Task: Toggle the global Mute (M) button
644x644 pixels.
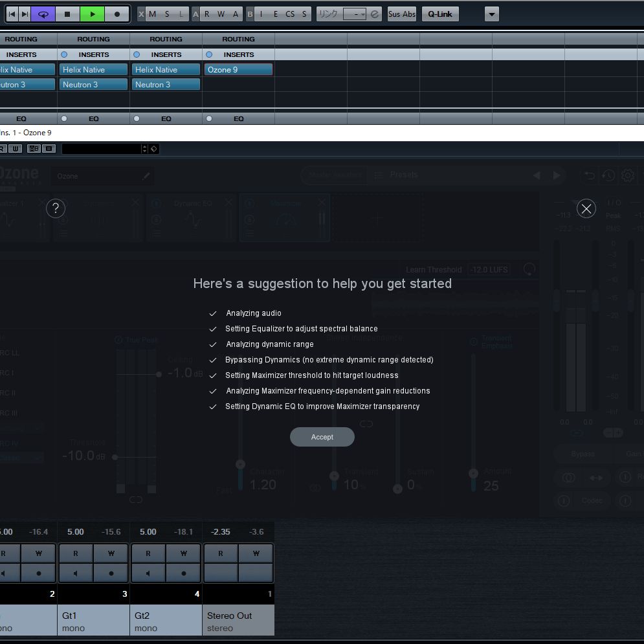Action: 152,14
